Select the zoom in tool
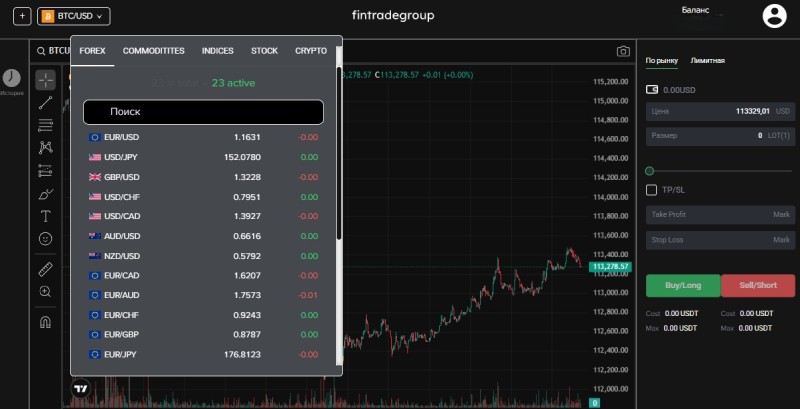 pyautogui.click(x=45, y=292)
